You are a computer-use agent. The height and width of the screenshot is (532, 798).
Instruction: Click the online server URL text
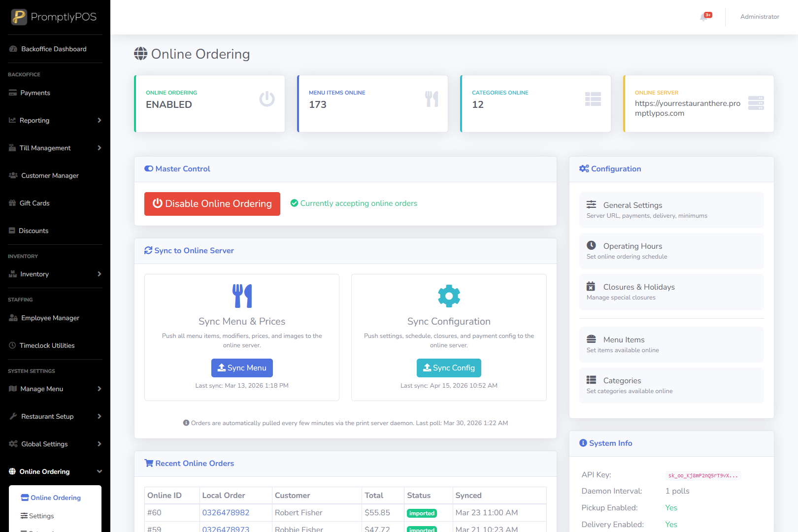pos(688,108)
